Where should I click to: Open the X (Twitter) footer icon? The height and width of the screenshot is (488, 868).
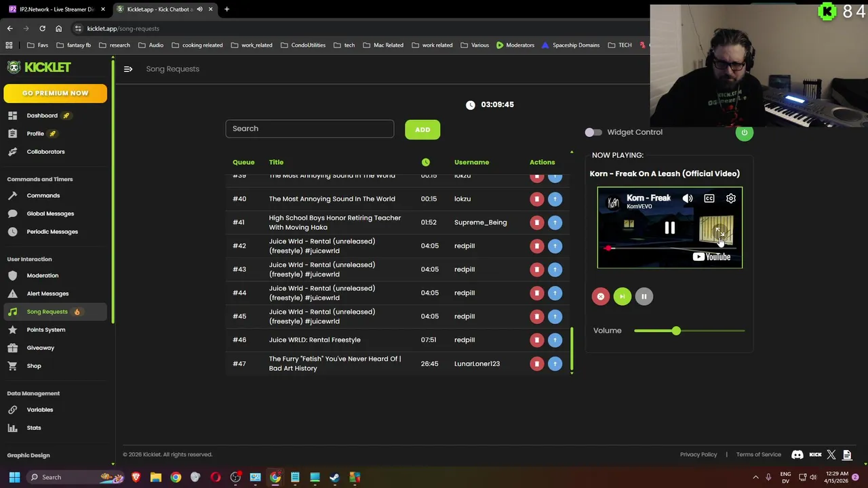point(831,455)
